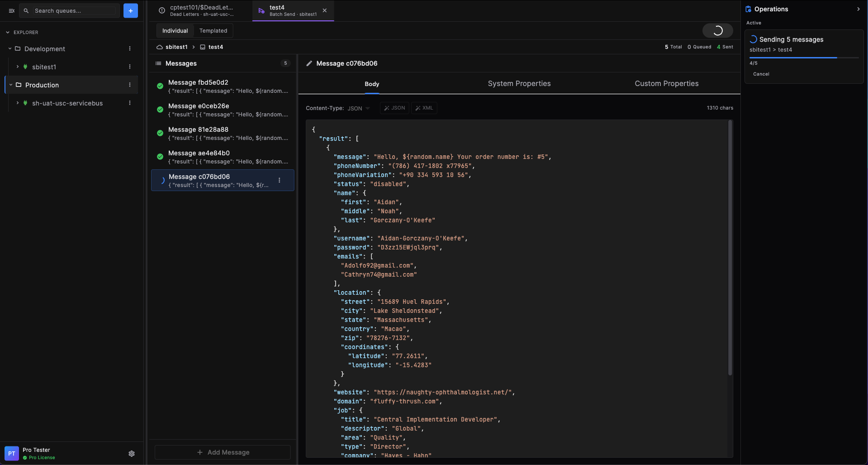868x465 pixels.
Task: Cancel the Sending 5 messages operation
Action: tap(761, 74)
